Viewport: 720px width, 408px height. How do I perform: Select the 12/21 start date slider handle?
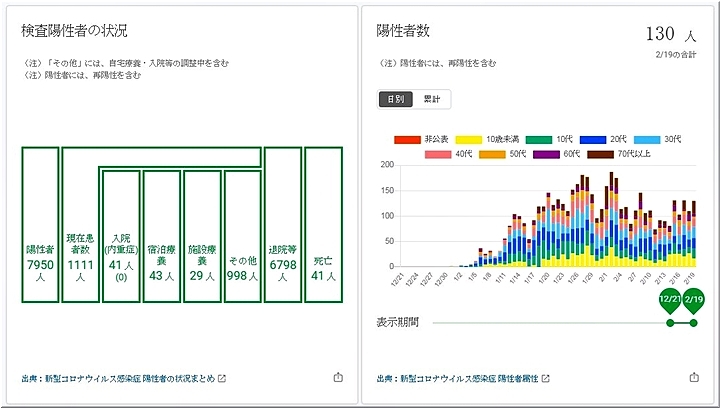pos(670,302)
